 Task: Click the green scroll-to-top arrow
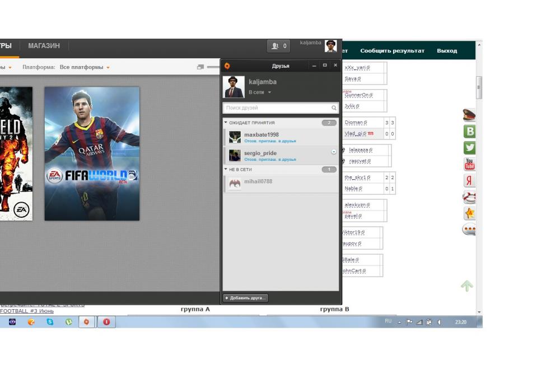467,286
